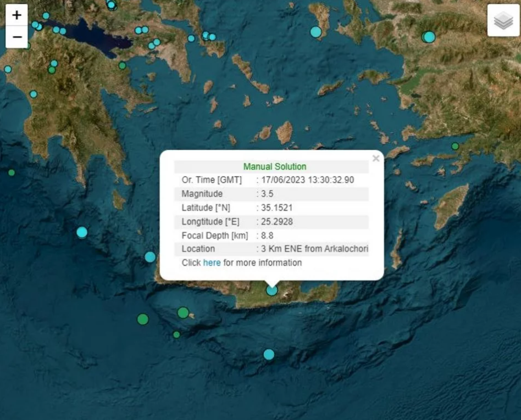Zoom in the map with plus button
This screenshot has width=521, height=420.
(16, 15)
